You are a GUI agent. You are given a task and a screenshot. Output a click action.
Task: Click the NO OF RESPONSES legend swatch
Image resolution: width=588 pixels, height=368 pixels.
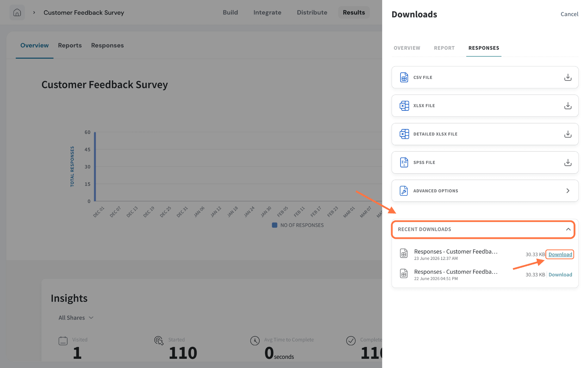[274, 225]
